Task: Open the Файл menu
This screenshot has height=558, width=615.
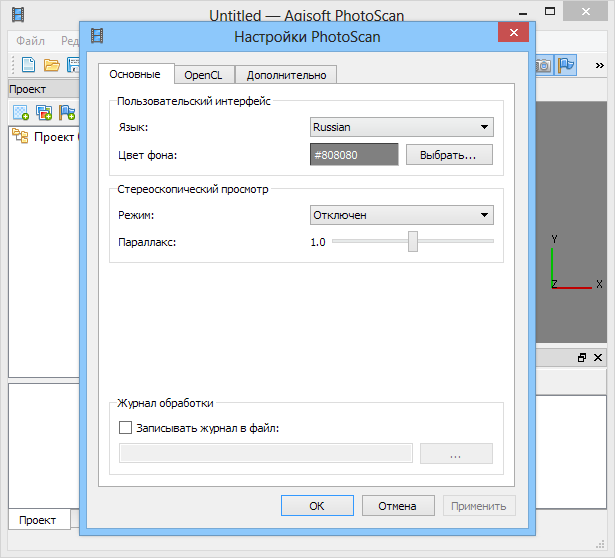Action: [30, 41]
